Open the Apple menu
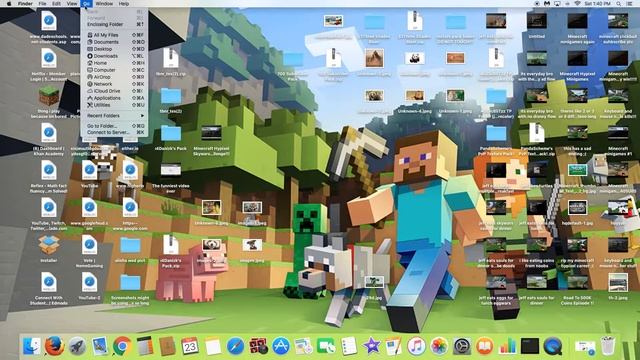 9,3
